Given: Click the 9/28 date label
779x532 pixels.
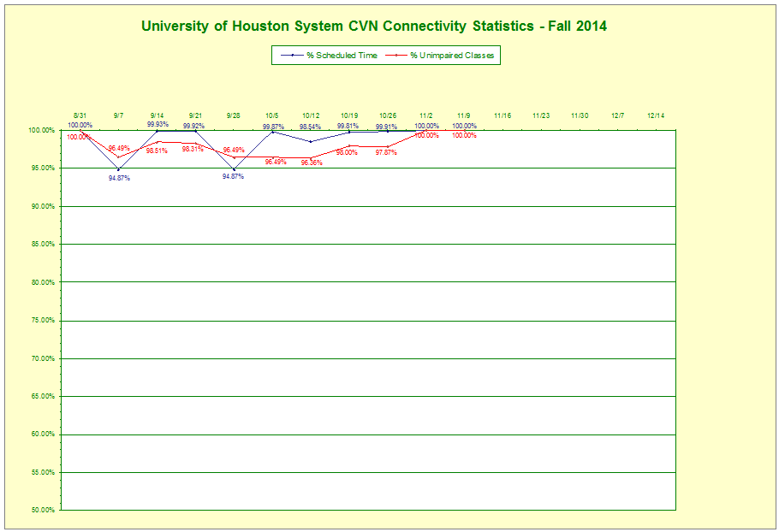Looking at the screenshot, I should click(x=234, y=115).
